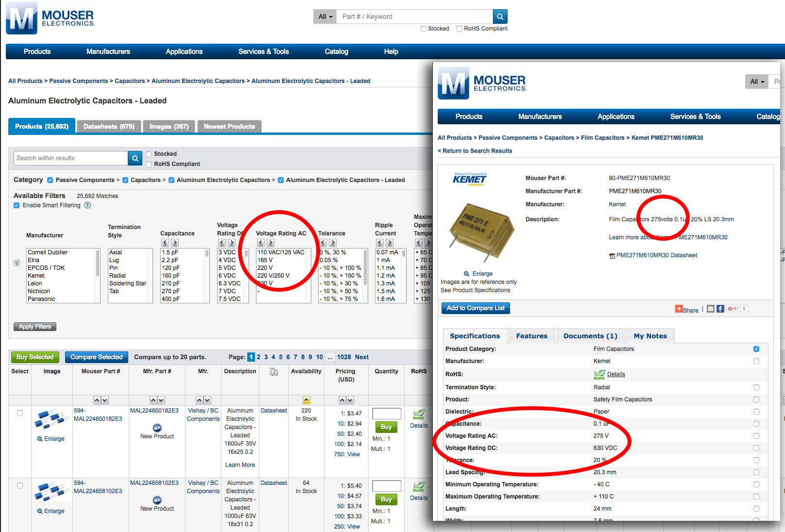785x532 pixels.
Task: Click the Availability column sort icon
Action: pyautogui.click(x=307, y=400)
